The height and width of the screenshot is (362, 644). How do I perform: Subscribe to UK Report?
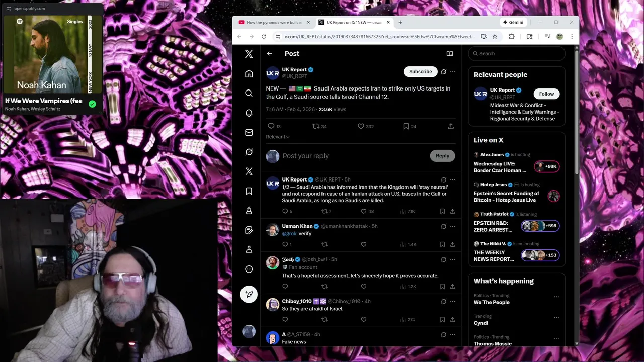pos(420,72)
